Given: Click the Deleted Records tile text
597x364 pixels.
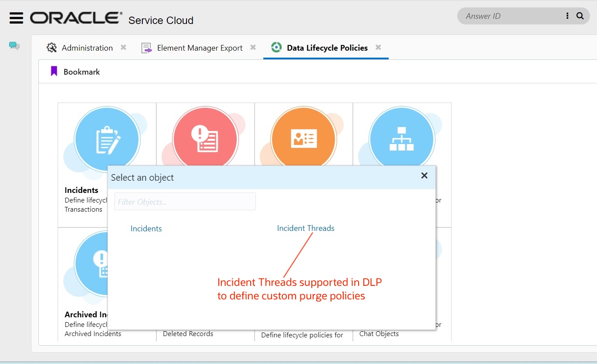Looking at the screenshot, I should click(x=188, y=334).
